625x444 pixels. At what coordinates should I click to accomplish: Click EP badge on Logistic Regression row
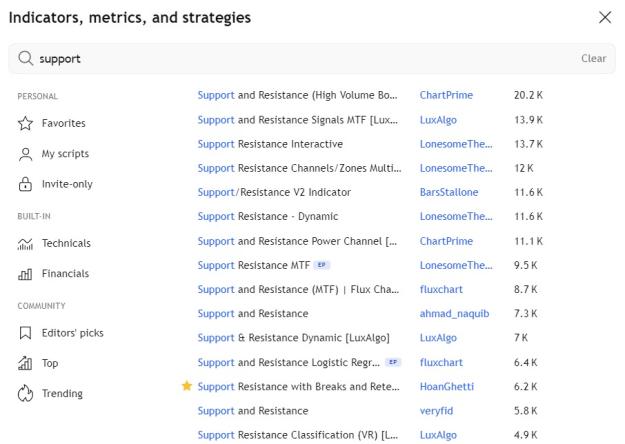click(x=393, y=362)
